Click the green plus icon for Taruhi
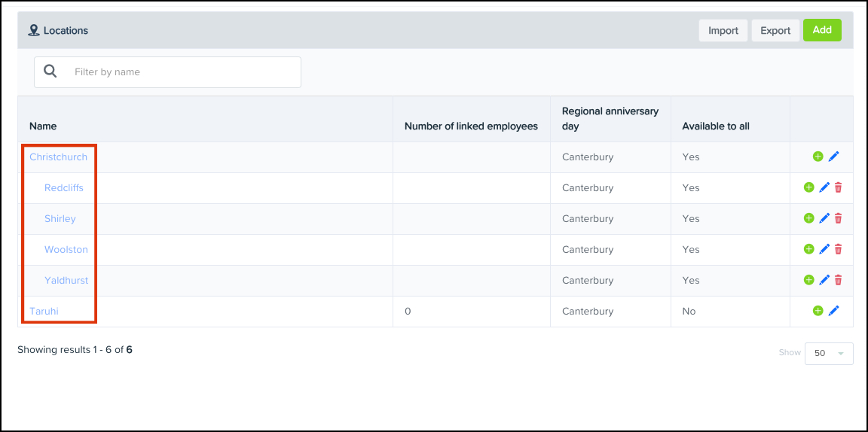The width and height of the screenshot is (868, 432). [818, 311]
